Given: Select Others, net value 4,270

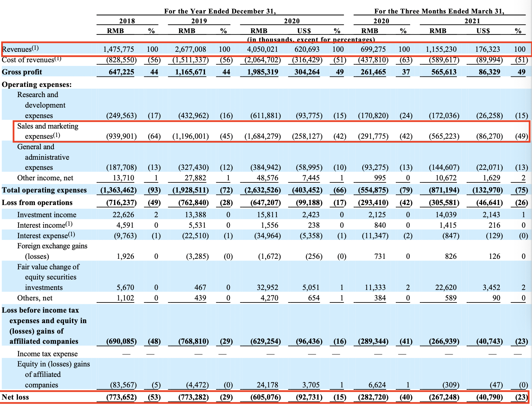Looking at the screenshot, I should 269,298.
